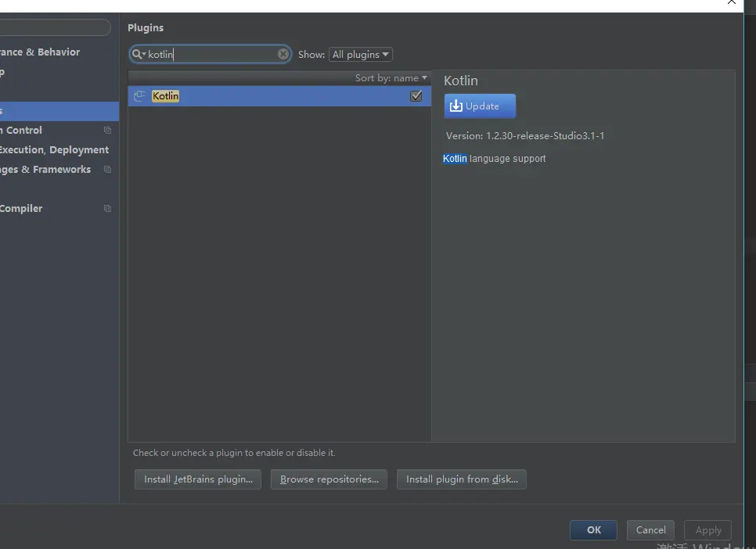Cancel the settings dialog

pos(650,529)
